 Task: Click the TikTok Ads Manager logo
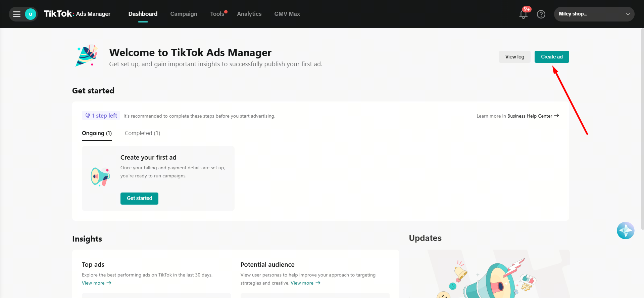(77, 14)
